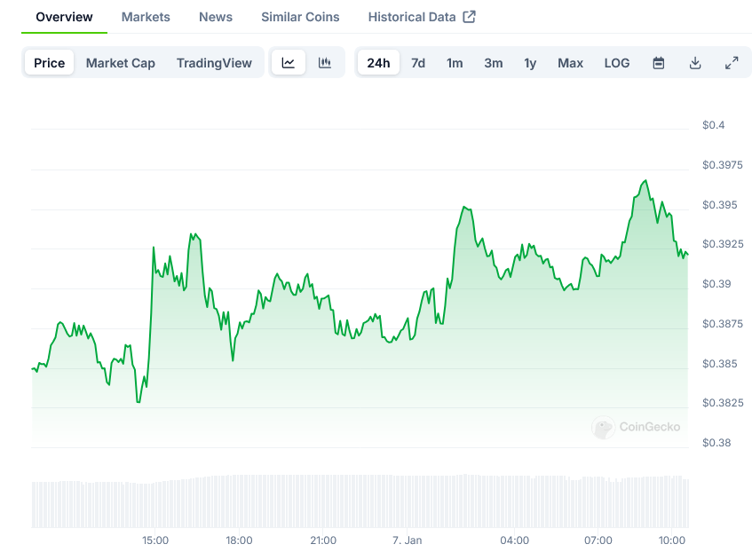
Task: Click the chart peak near $0.3975
Action: pyautogui.click(x=645, y=181)
